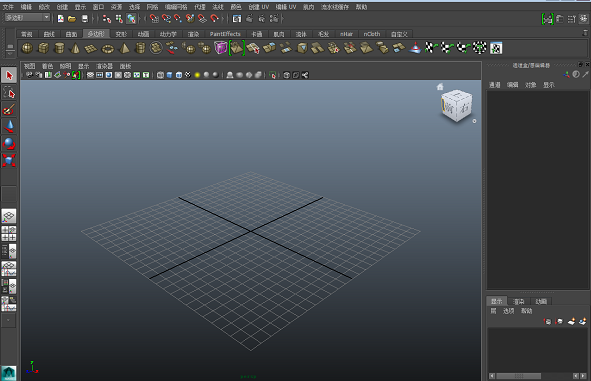Expand the layout arrow below toolbox
The width and height of the screenshot is (591, 381).
(8, 320)
